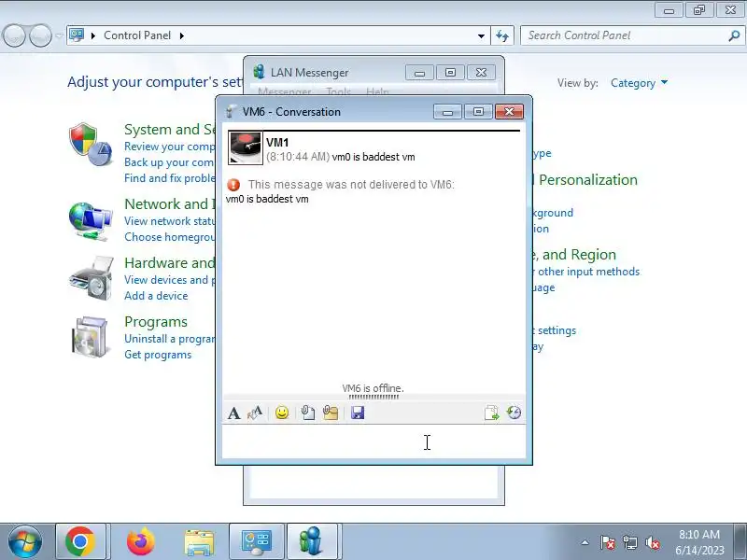747x560 pixels.
Task: Launch Google Chrome from the taskbar
Action: [80, 541]
